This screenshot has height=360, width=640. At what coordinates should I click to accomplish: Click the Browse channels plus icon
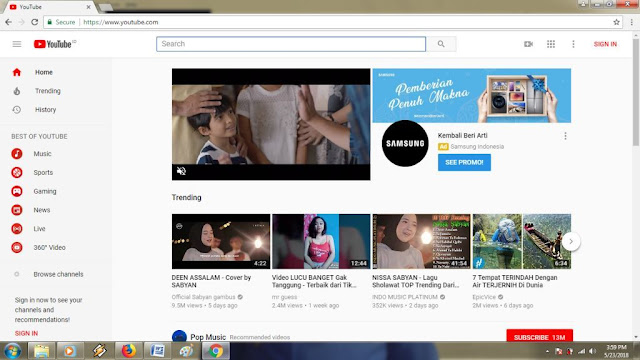[17, 274]
